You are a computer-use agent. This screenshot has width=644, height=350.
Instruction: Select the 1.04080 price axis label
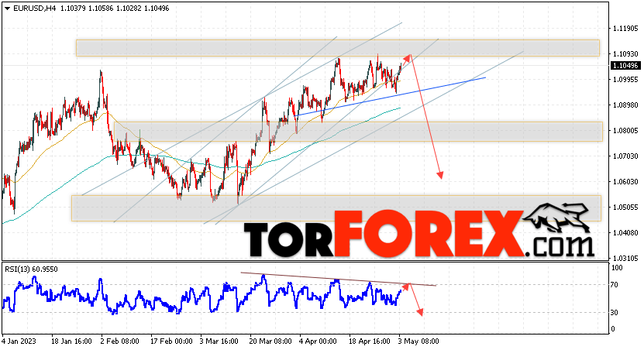coord(625,233)
